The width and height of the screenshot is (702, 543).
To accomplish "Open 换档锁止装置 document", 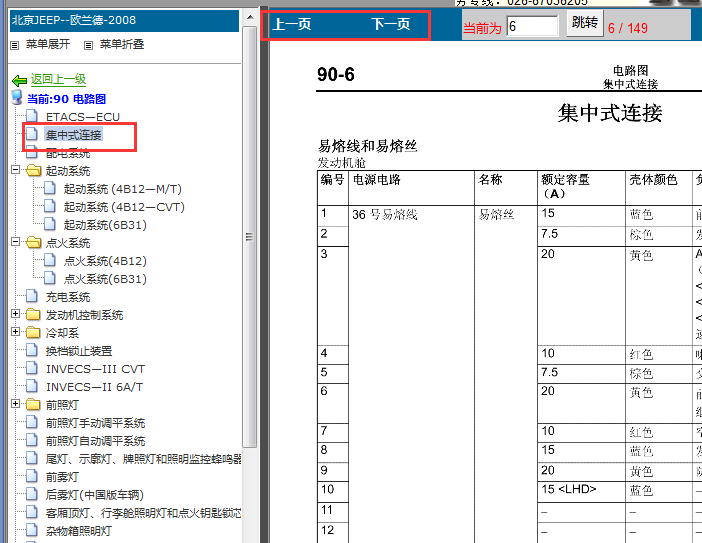I will coord(79,351).
